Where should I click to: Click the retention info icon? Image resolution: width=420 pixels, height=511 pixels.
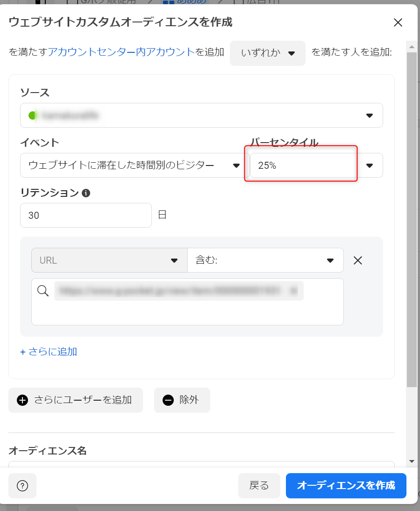tap(85, 193)
